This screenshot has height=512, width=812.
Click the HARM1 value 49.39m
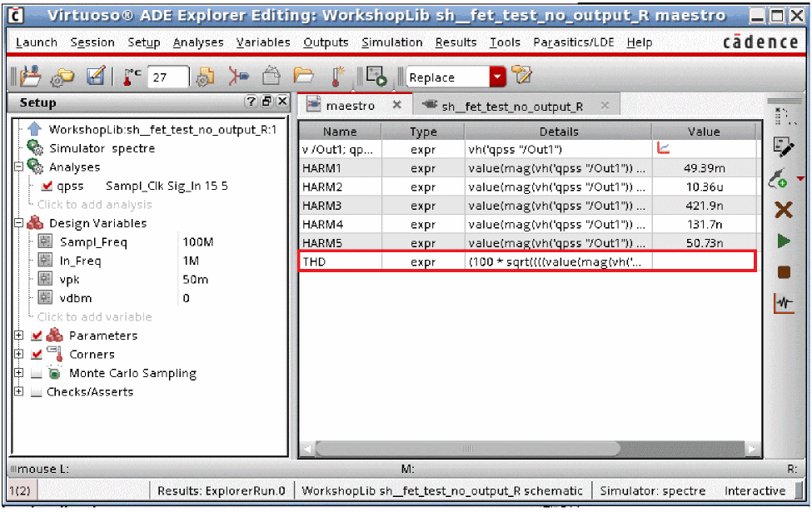[x=705, y=168]
